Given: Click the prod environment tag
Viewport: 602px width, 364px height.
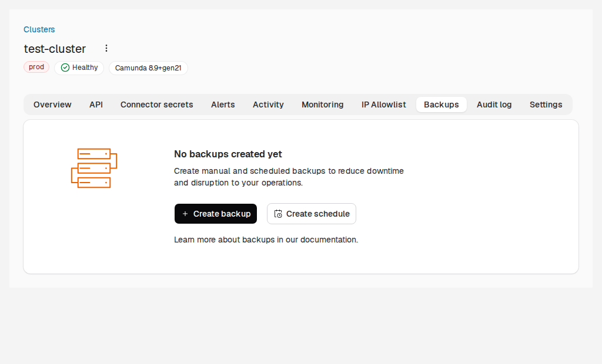Looking at the screenshot, I should [x=36, y=67].
